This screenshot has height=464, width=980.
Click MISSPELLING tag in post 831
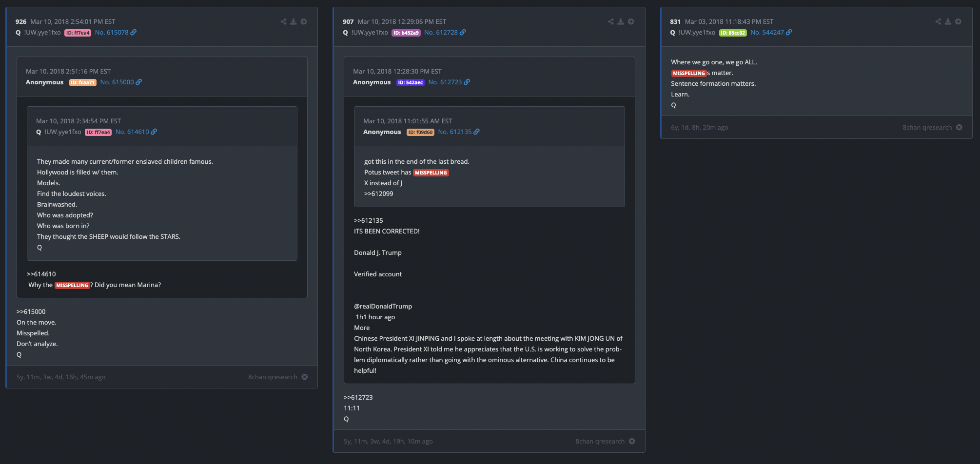[689, 73]
